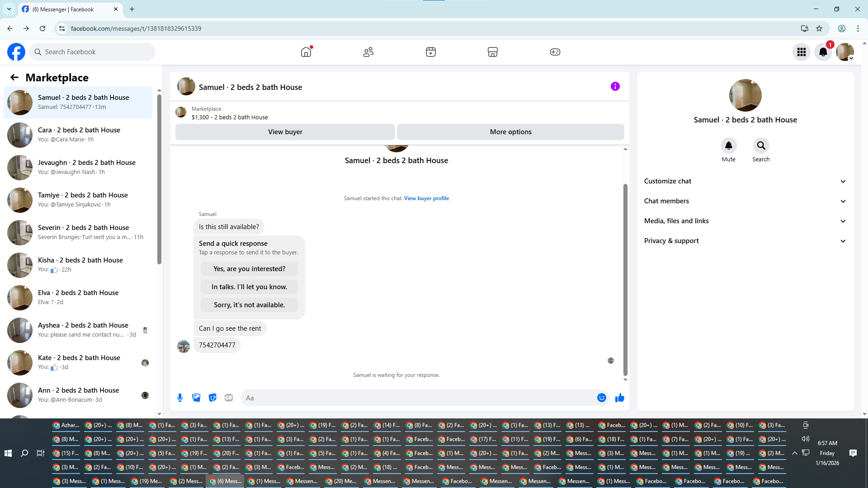Go to Marketplace tab in top nav
The image size is (868, 488).
pos(492,52)
